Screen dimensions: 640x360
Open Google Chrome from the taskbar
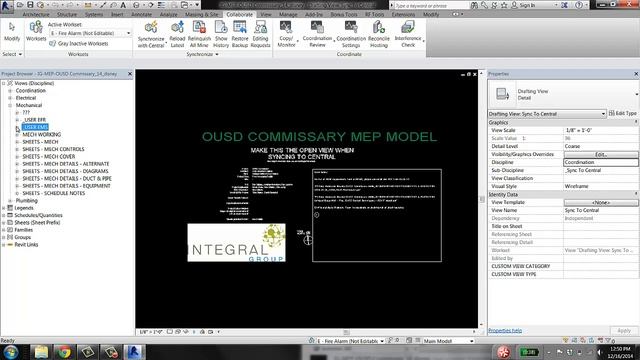(x=64, y=351)
